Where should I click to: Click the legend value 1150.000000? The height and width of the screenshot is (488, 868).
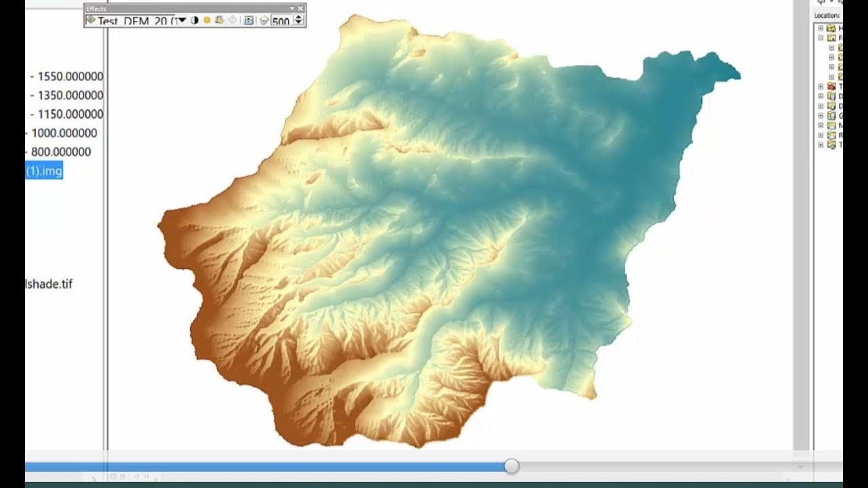point(71,115)
